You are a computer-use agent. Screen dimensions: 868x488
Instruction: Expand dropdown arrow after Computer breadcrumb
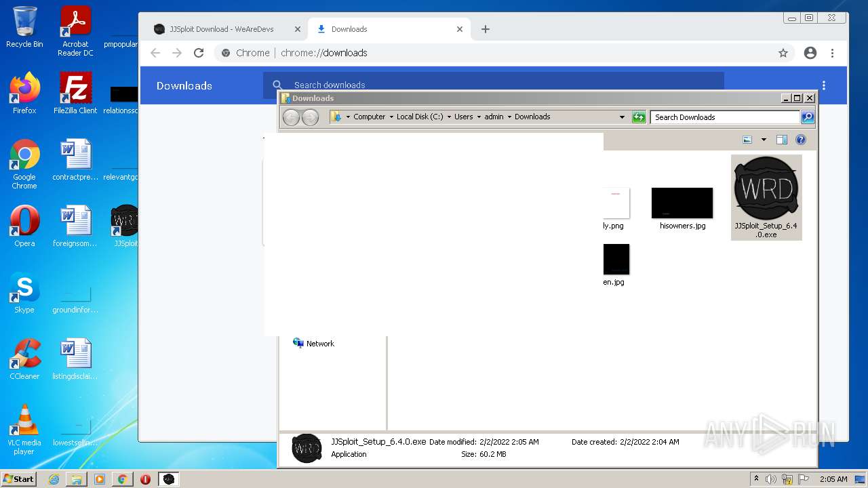(x=391, y=117)
